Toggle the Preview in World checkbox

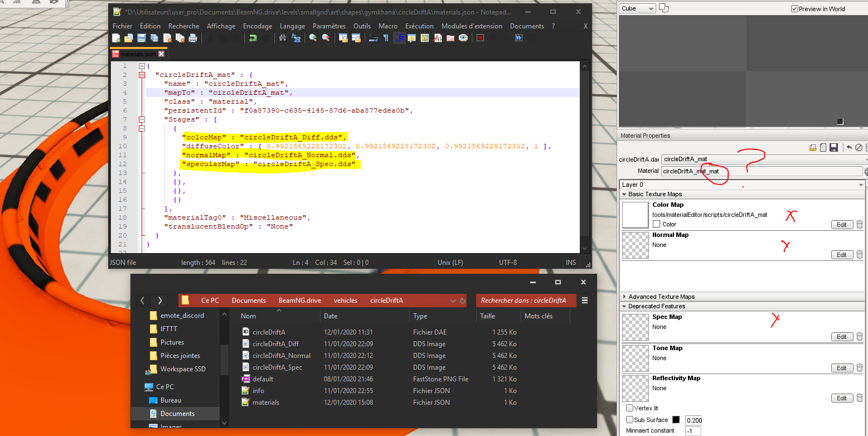[x=794, y=8]
